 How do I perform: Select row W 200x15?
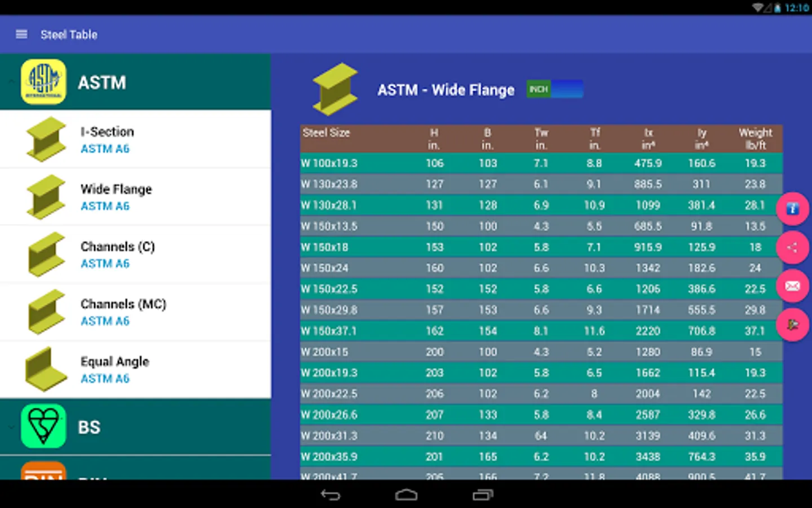(x=541, y=352)
